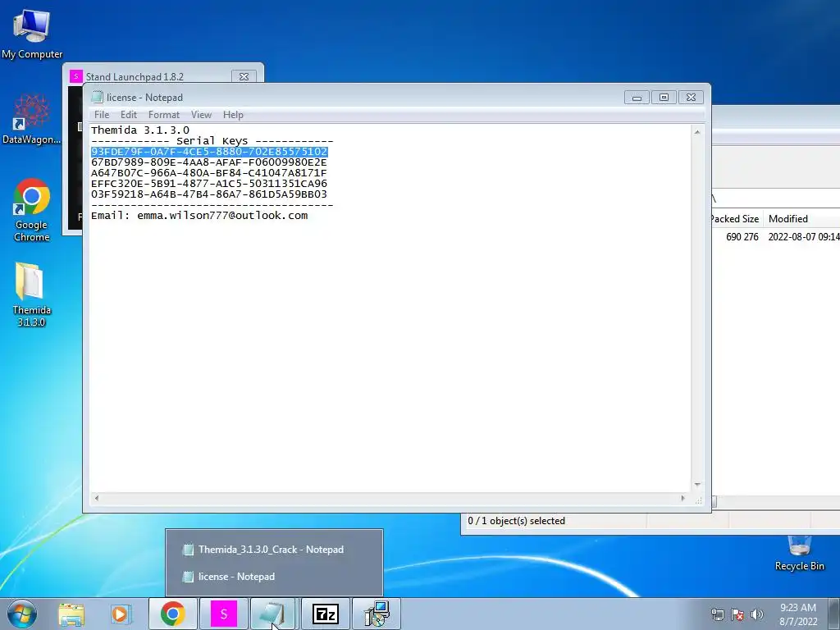Open the installer taskbar icon

pos(377,614)
